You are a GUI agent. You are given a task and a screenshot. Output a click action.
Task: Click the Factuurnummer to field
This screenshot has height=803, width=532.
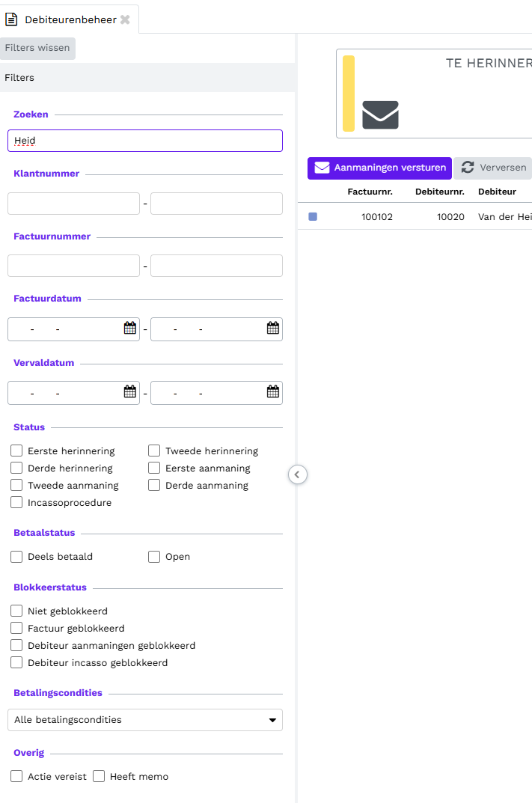point(216,266)
